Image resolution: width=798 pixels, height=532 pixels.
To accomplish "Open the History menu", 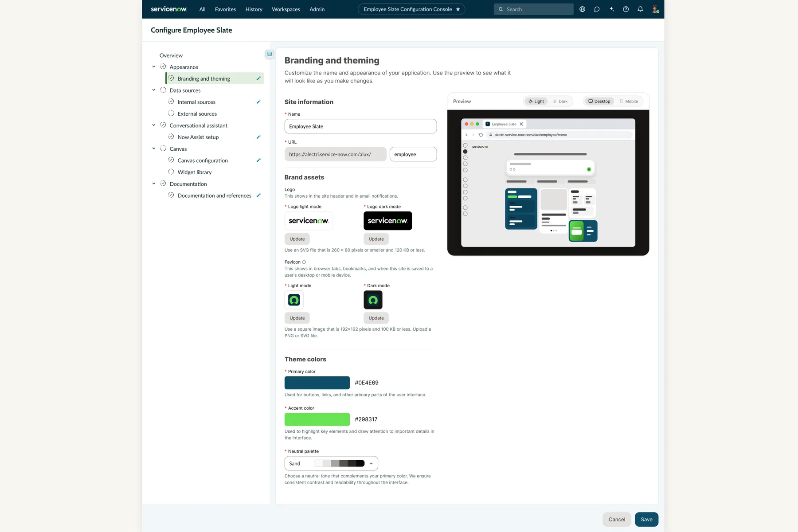I will pos(254,9).
